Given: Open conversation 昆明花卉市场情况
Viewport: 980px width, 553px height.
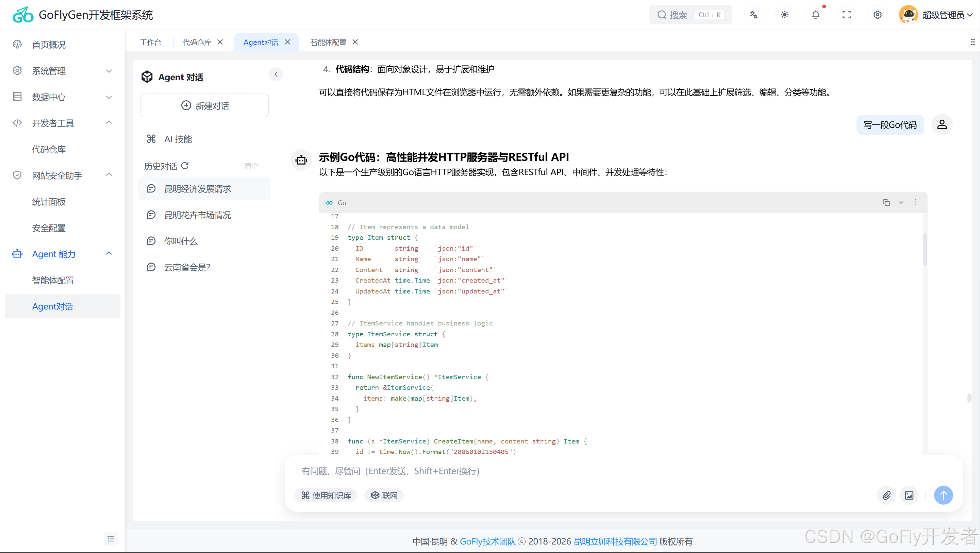Looking at the screenshot, I should point(204,215).
